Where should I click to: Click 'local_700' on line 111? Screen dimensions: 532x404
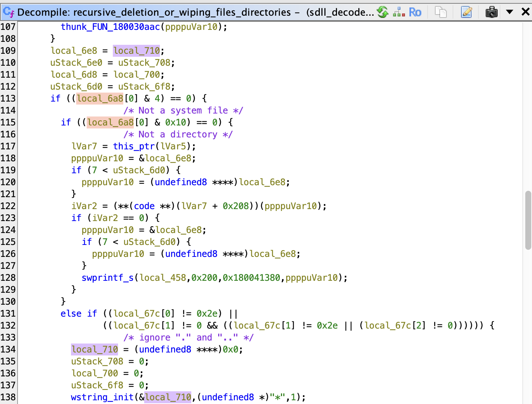(136, 75)
